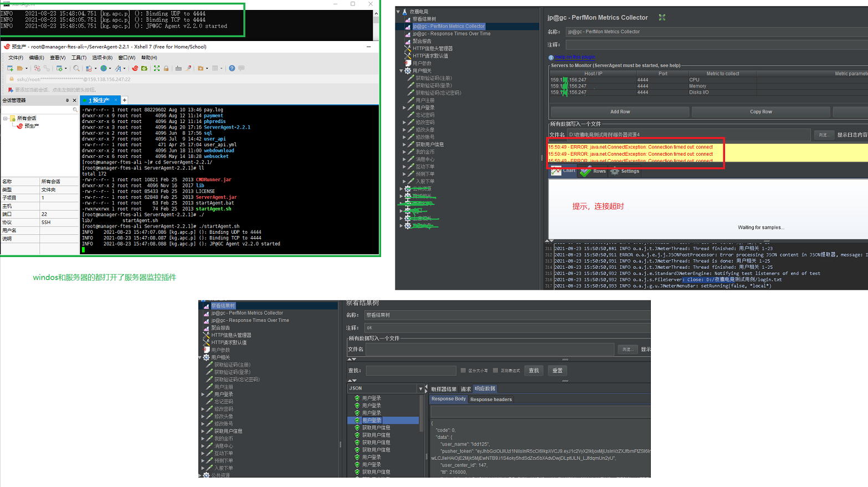868x487 pixels.
Task: Open the search icon in Xshell toolbar
Action: point(76,68)
